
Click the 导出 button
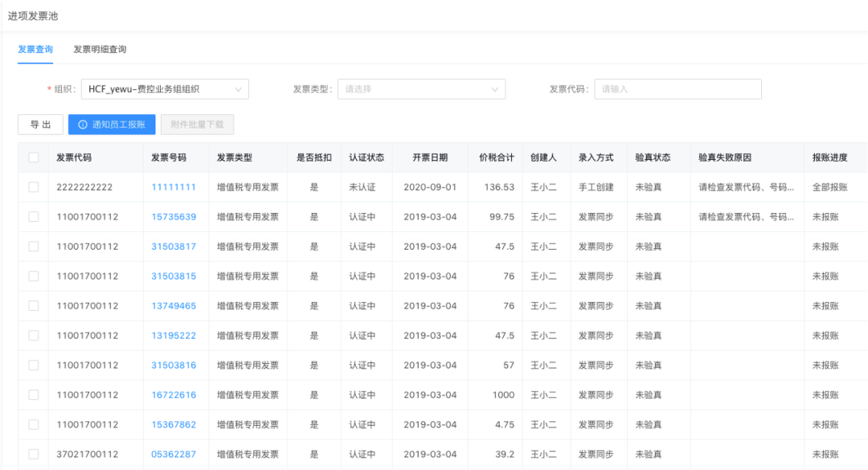click(40, 125)
